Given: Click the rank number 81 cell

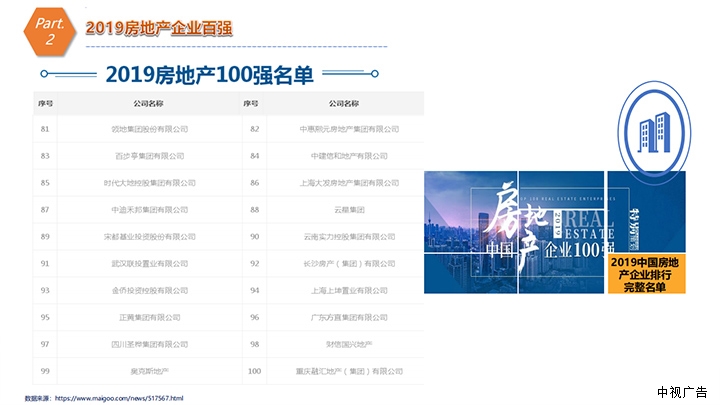Looking at the screenshot, I should [x=45, y=129].
